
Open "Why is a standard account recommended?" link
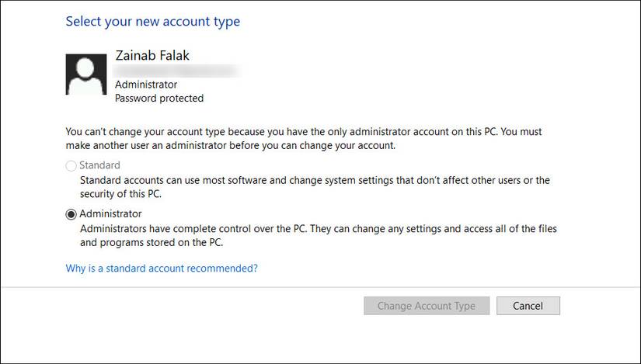click(162, 268)
